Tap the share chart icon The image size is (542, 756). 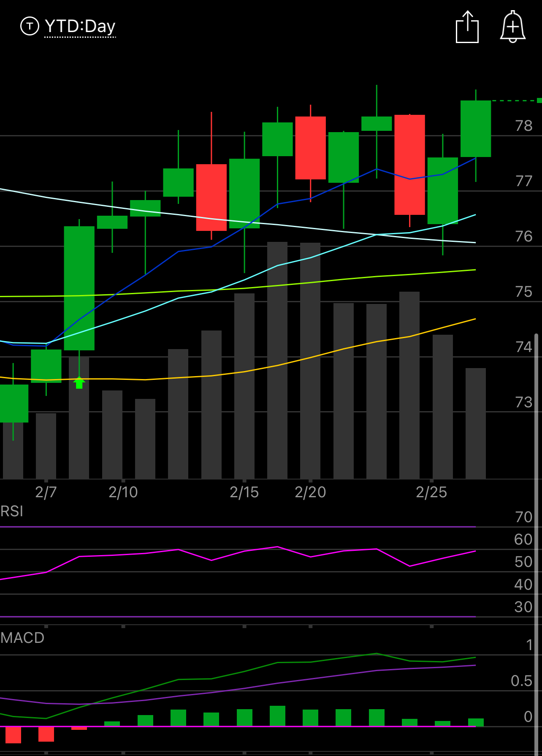(467, 27)
